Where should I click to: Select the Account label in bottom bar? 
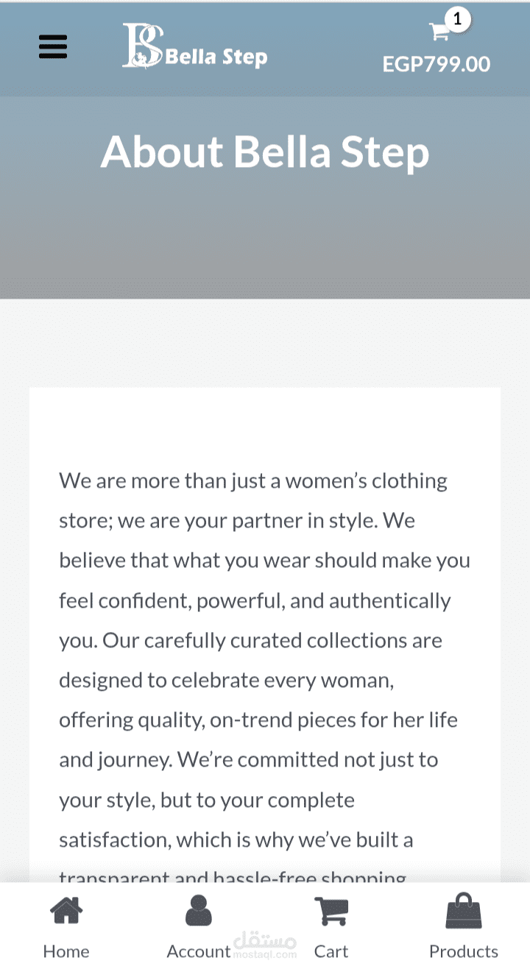(198, 951)
